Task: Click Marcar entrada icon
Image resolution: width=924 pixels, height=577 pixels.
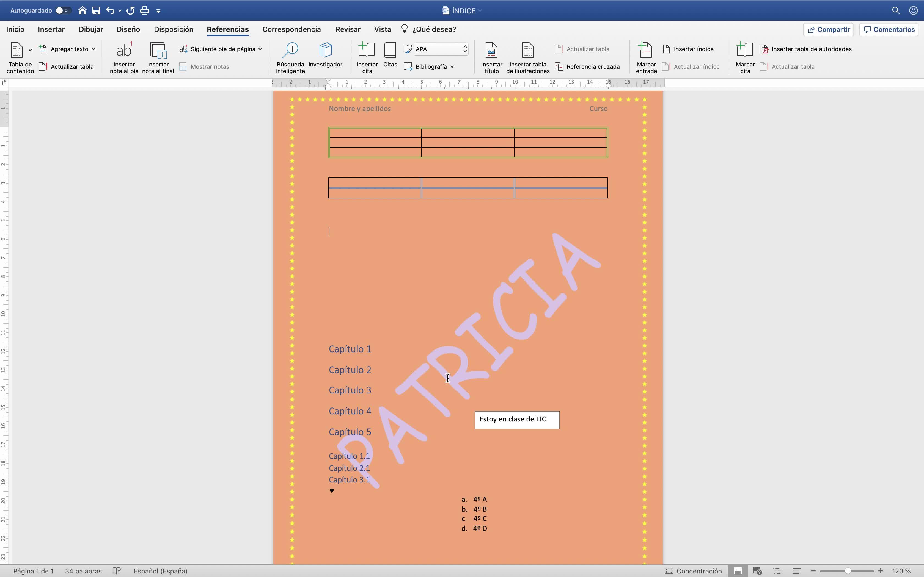Action: [646, 50]
